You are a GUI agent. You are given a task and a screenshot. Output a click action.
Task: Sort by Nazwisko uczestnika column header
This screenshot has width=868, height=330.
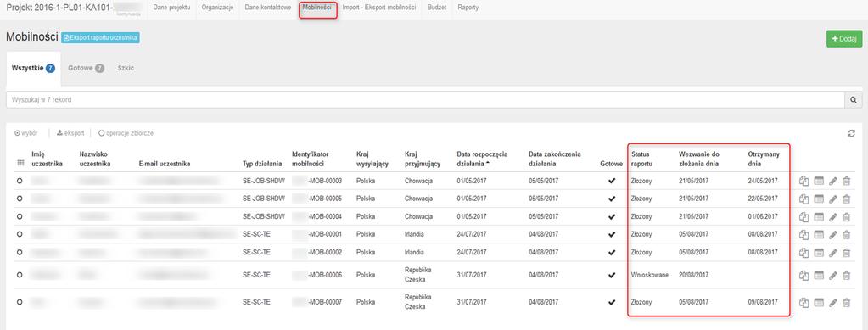click(x=95, y=159)
